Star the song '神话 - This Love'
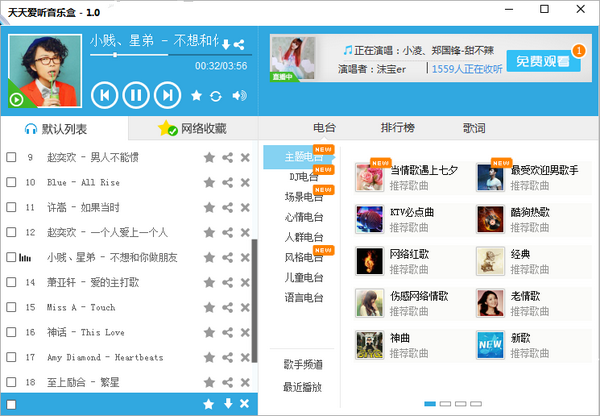This screenshot has height=417, width=601. [209, 332]
